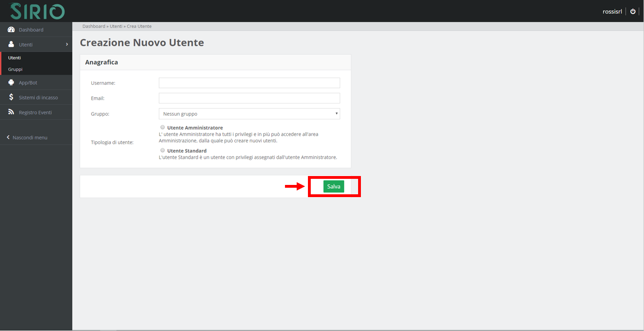
Task: Click the Utenti person icon in the sidebar
Action: click(x=11, y=44)
